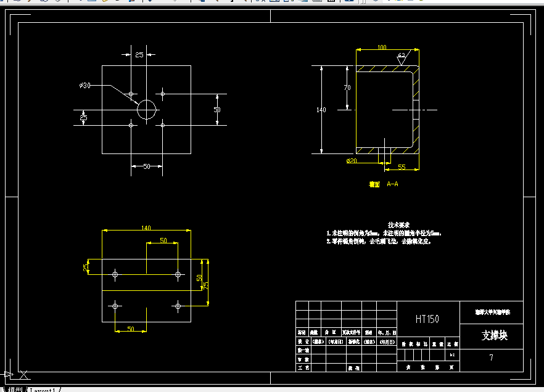This screenshot has width=544, height=392.
Task: Select the yellow 25 dimension left of bottom view
Action: (x=85, y=267)
